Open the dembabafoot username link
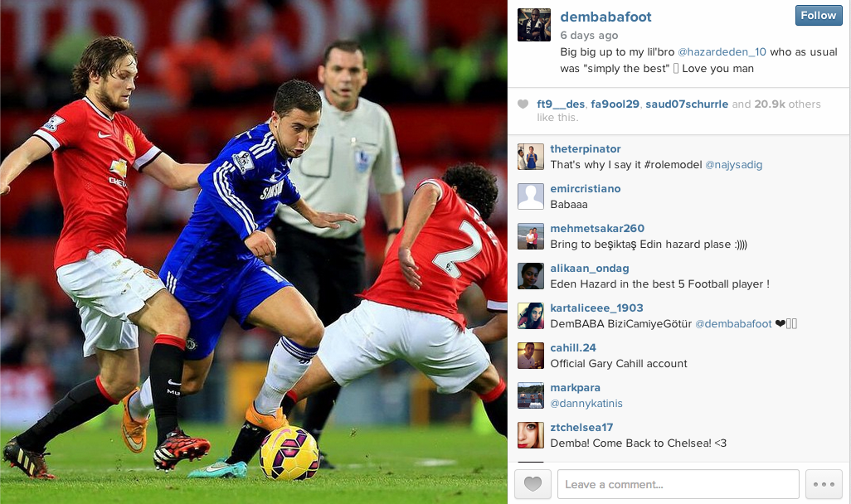Screen dimensions: 851x504 tap(605, 17)
